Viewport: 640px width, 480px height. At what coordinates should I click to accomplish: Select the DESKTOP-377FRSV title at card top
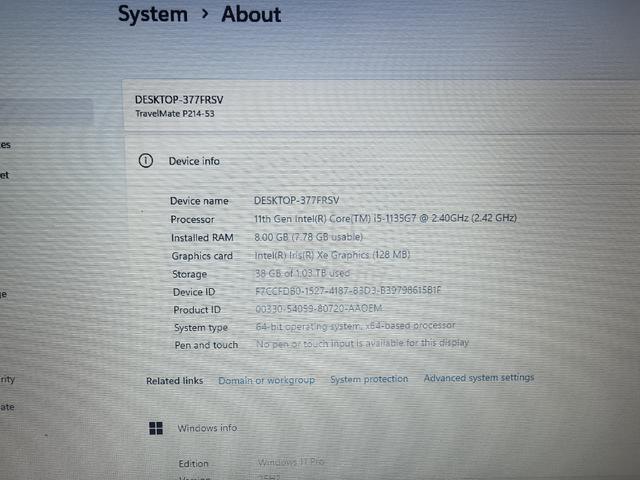point(179,100)
